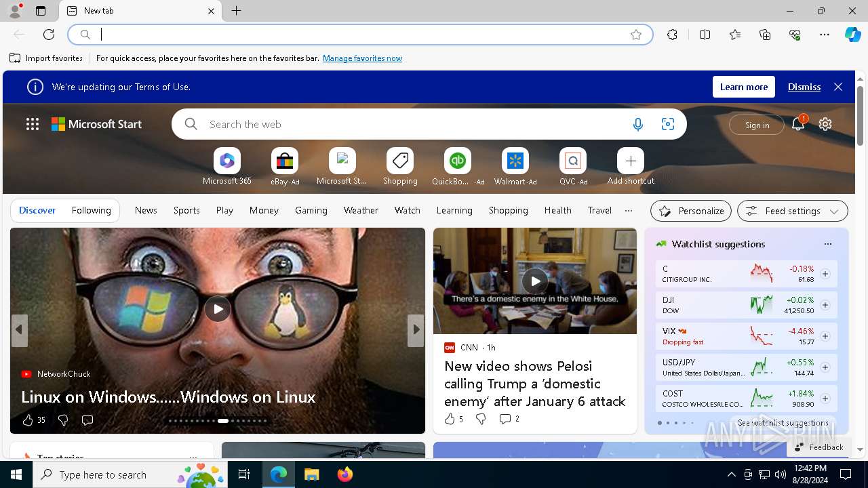Open the Sports category
The height and width of the screenshot is (488, 868).
tap(186, 210)
